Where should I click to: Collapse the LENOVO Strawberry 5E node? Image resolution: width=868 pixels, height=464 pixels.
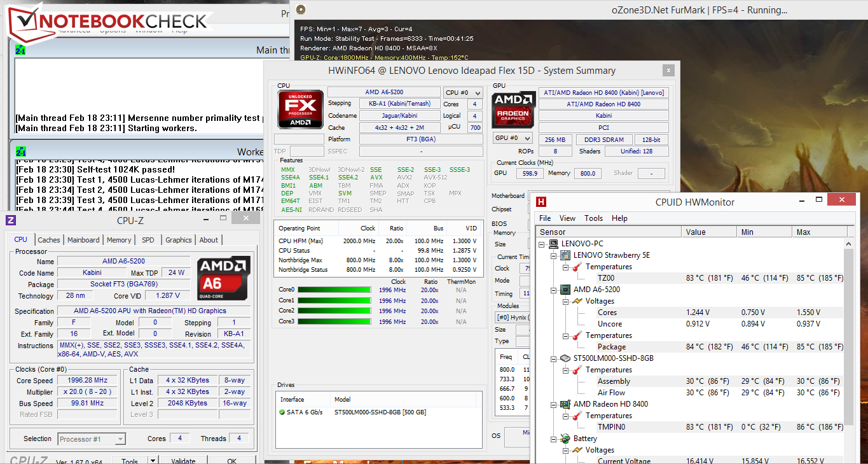(x=554, y=255)
